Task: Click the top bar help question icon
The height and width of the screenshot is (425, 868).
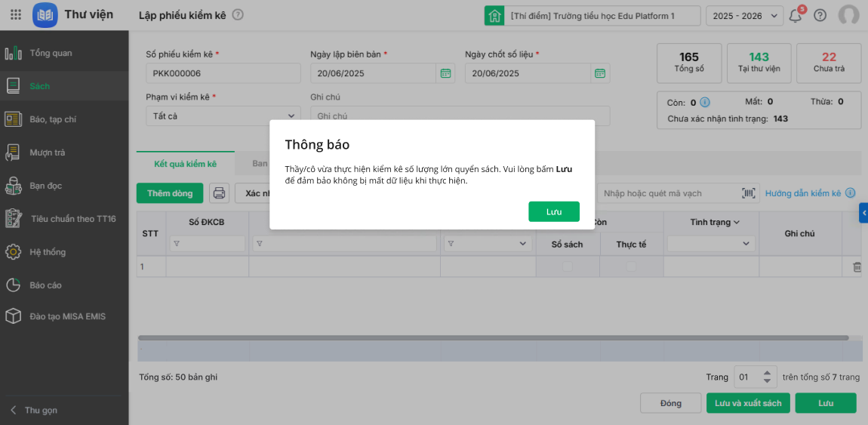Action: coord(820,16)
